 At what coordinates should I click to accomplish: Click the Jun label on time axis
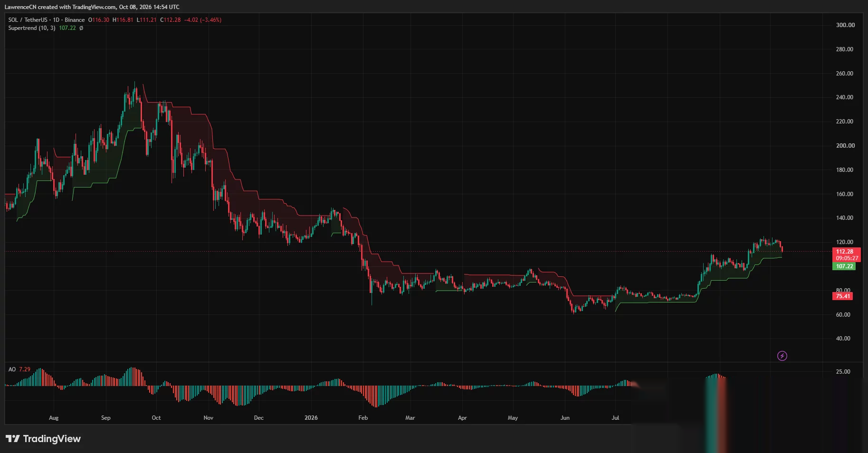click(x=565, y=418)
